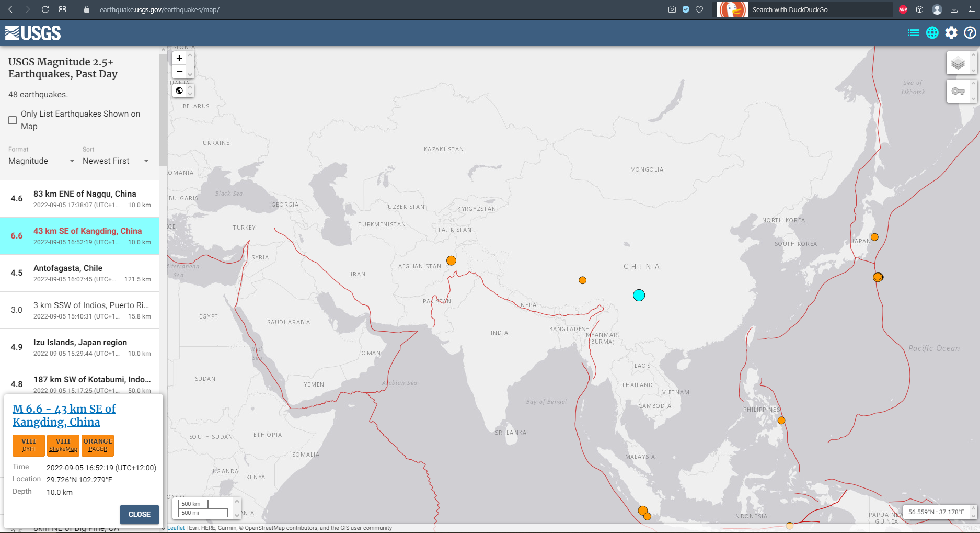Reload the USGS earthquake page

(45, 9)
